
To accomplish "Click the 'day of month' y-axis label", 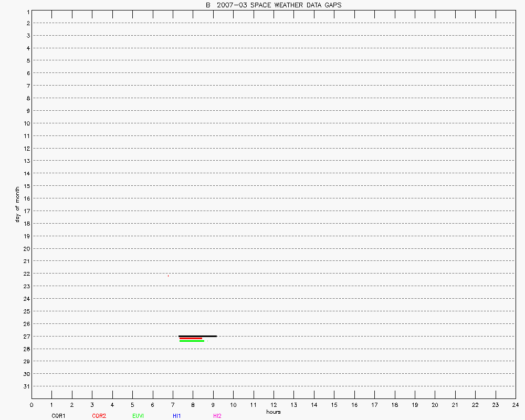I will 17,204.
